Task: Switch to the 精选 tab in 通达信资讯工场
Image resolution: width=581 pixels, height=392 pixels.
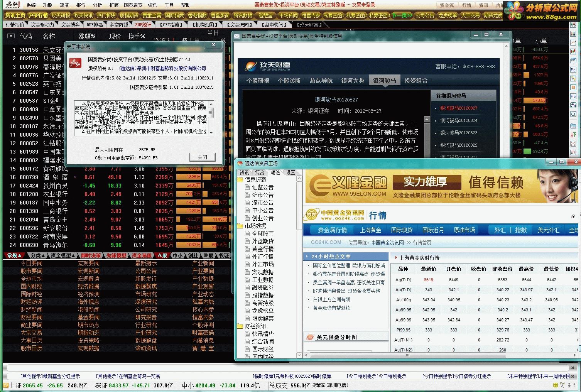Action: [x=275, y=172]
